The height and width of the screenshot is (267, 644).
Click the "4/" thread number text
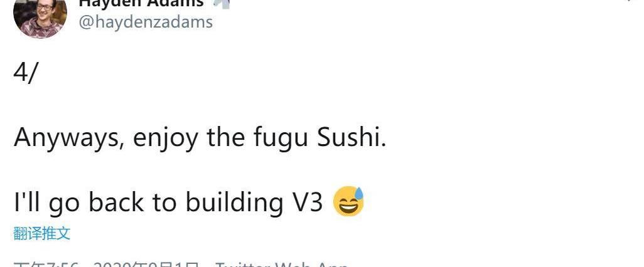pyautogui.click(x=26, y=73)
